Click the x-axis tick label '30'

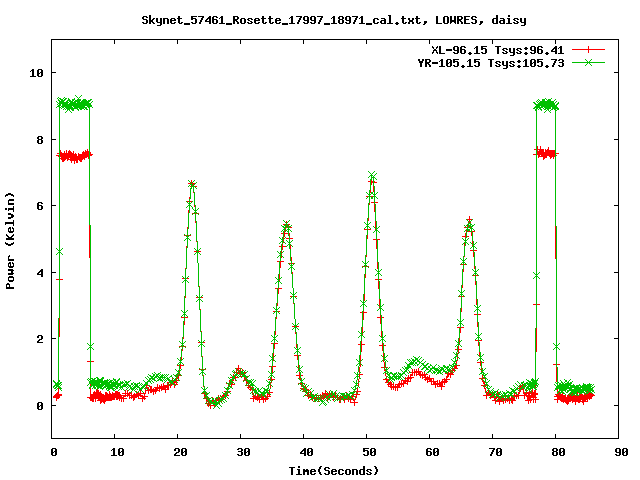click(x=243, y=452)
